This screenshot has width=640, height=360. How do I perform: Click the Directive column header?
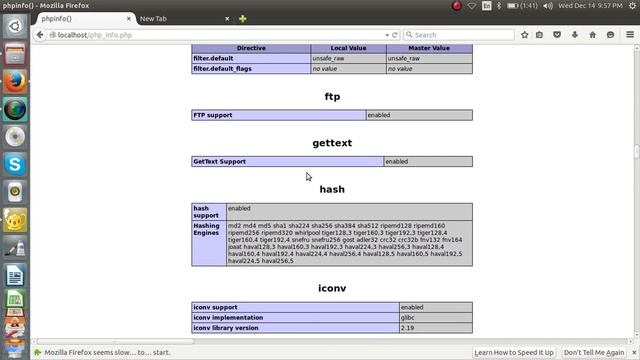coord(251,48)
